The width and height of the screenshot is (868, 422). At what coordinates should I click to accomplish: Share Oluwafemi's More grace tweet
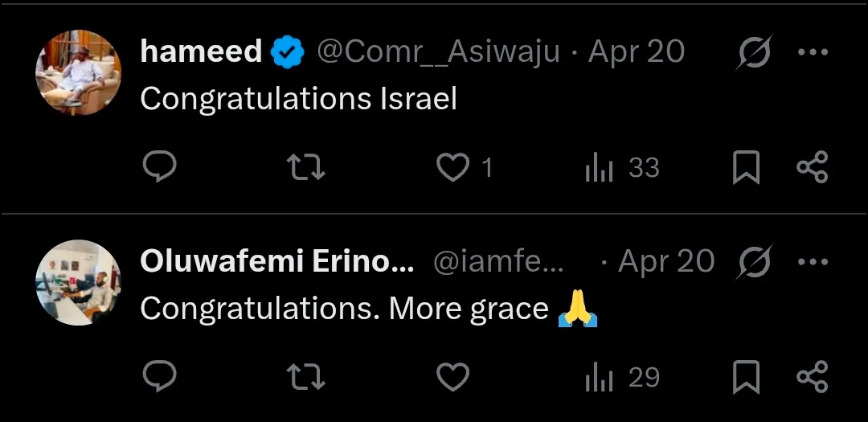click(812, 376)
